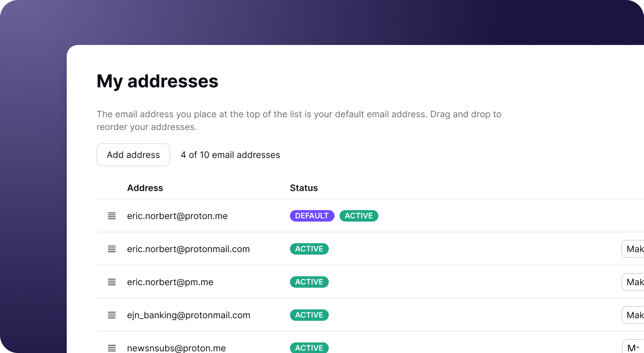
Task: Click the drag handle beside eric.norbert@proton.me
Action: pyautogui.click(x=112, y=216)
